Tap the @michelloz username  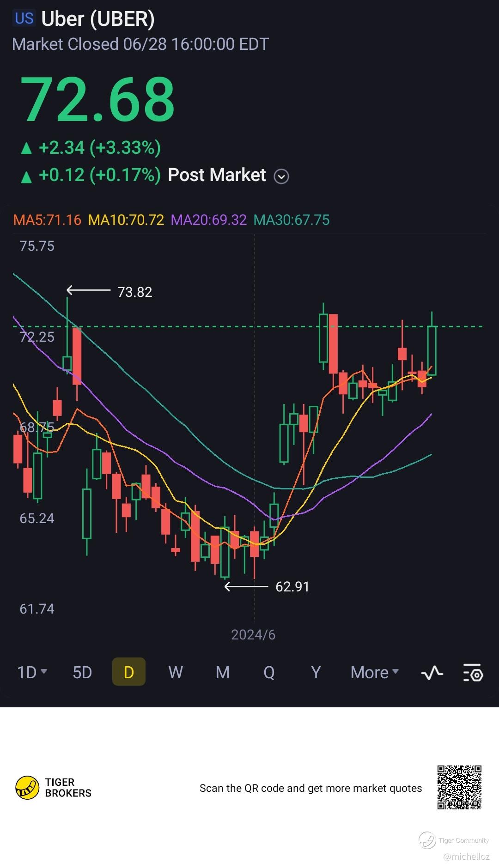[466, 857]
